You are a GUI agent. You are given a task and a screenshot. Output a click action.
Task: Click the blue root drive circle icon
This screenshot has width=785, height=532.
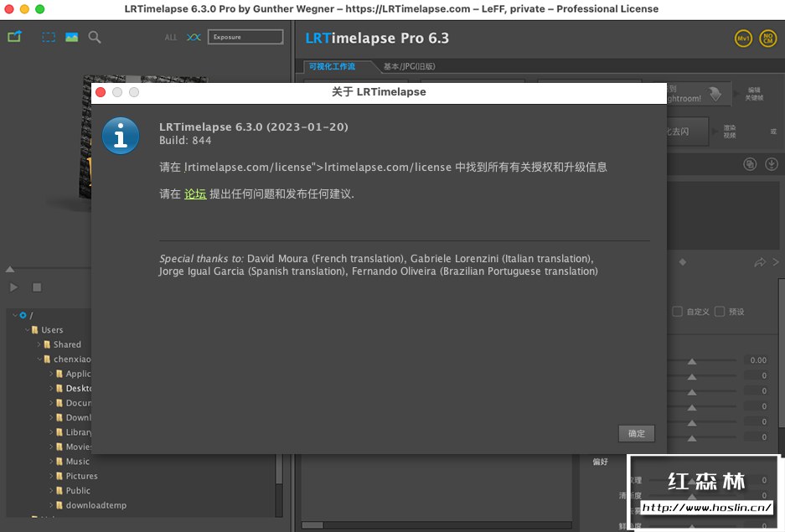23,315
